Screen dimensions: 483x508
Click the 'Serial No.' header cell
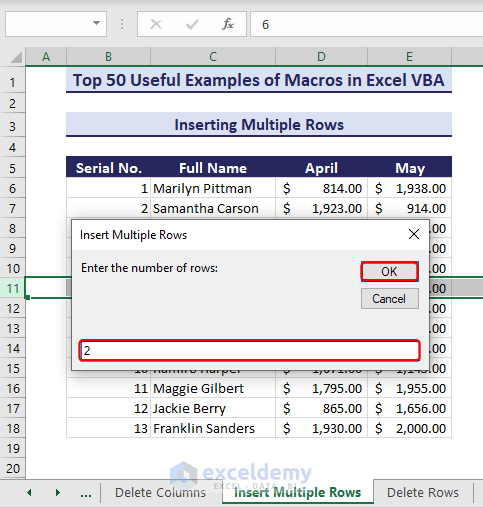[x=108, y=168]
